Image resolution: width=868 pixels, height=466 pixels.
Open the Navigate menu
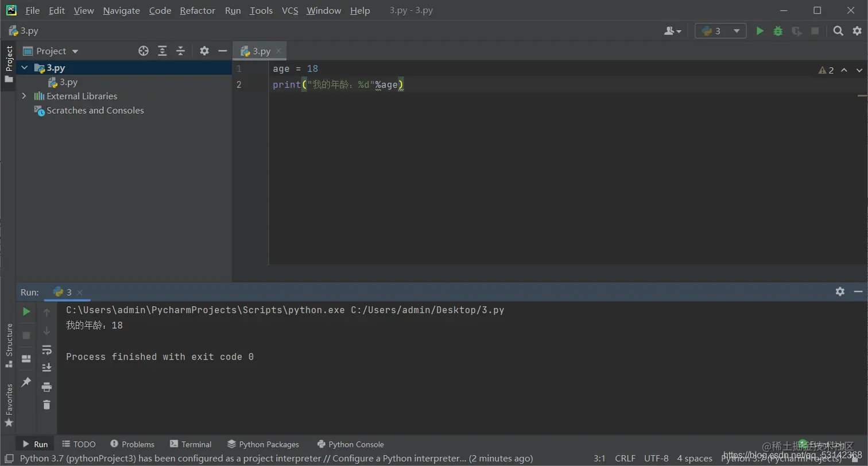click(122, 10)
